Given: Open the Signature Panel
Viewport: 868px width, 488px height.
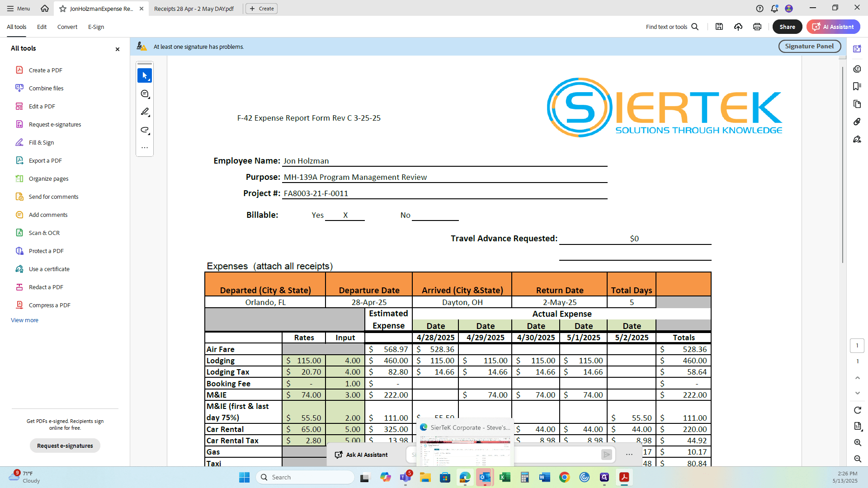Looking at the screenshot, I should pos(809,46).
